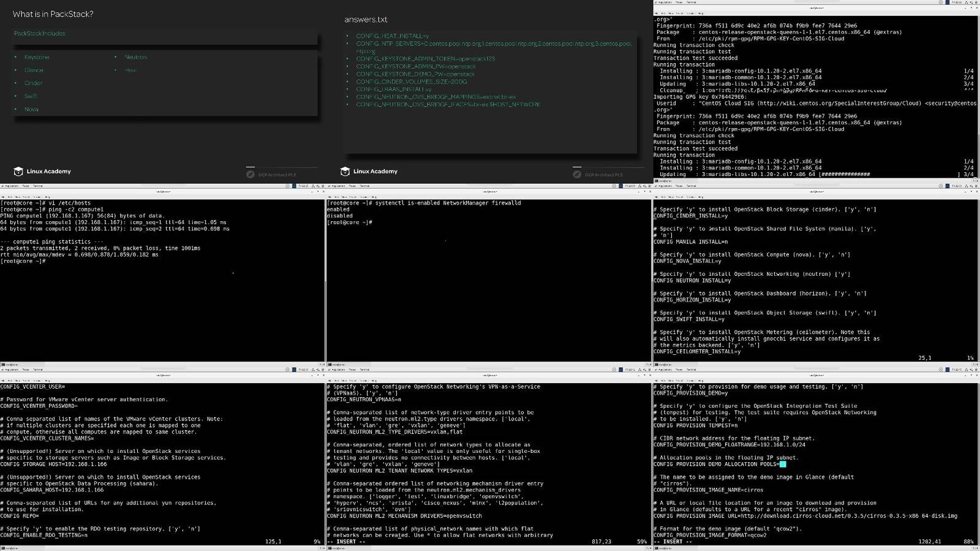Click the Linux Academy logo on the answers.txt slide

(369, 172)
